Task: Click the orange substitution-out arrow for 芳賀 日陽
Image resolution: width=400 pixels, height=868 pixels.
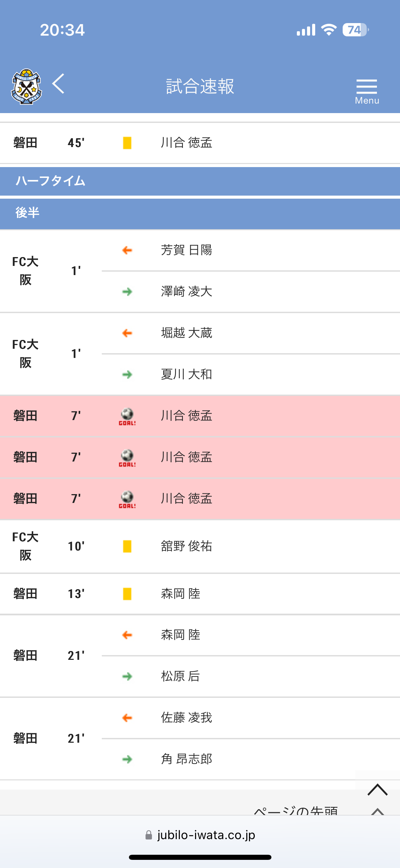Action: click(127, 250)
